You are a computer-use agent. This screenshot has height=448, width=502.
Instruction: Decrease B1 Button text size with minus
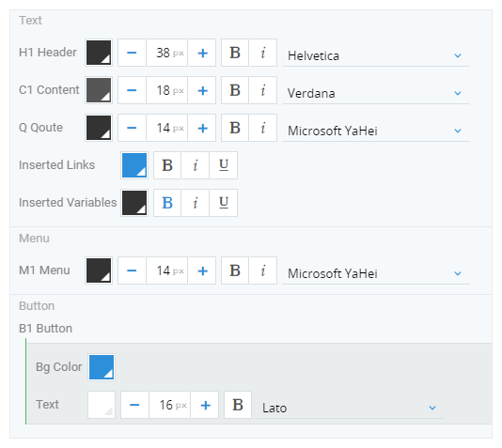click(x=134, y=405)
